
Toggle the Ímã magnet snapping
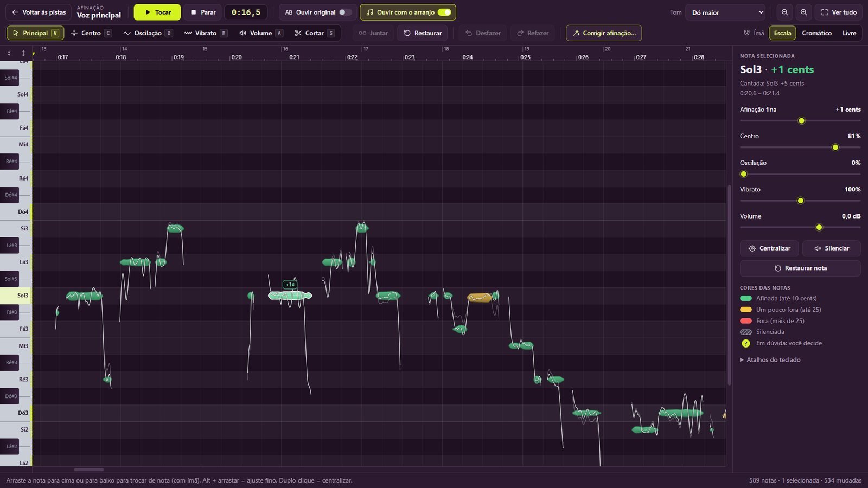tap(754, 33)
